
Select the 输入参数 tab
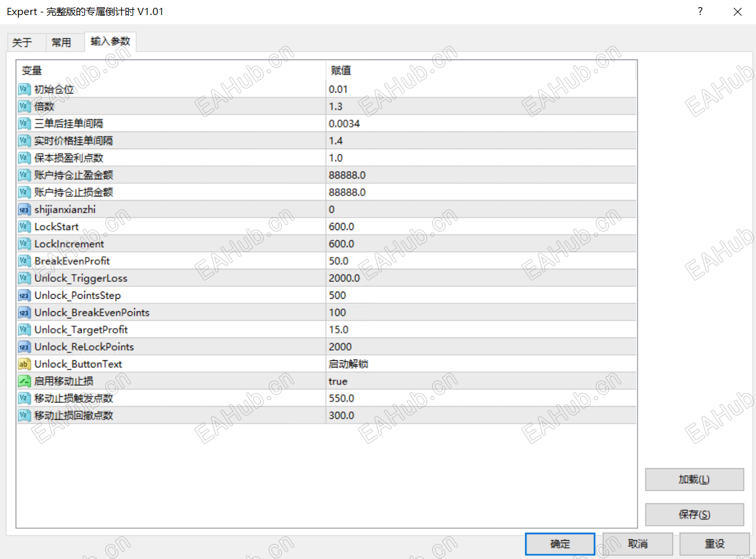pyautogui.click(x=111, y=41)
